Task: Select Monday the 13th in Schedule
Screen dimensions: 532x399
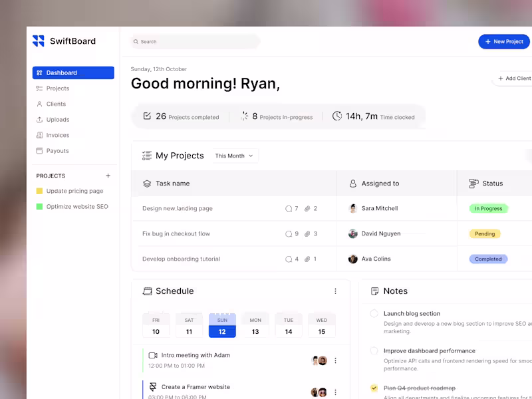Action: coord(255,325)
